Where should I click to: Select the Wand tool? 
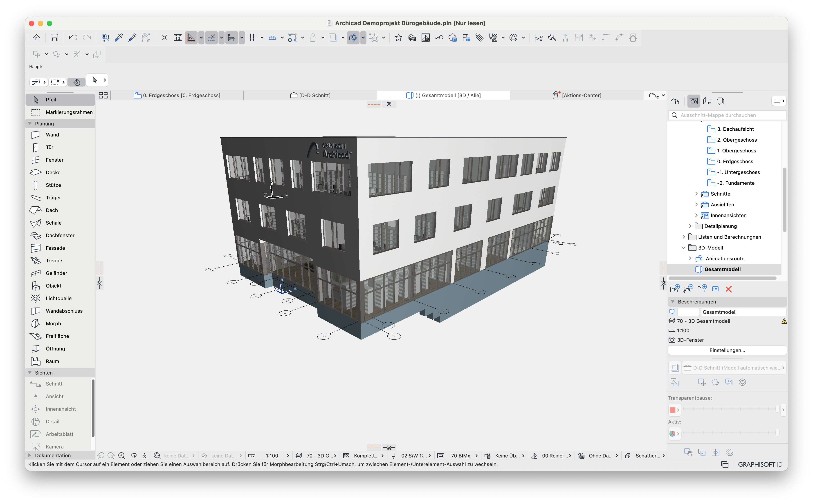point(60,135)
